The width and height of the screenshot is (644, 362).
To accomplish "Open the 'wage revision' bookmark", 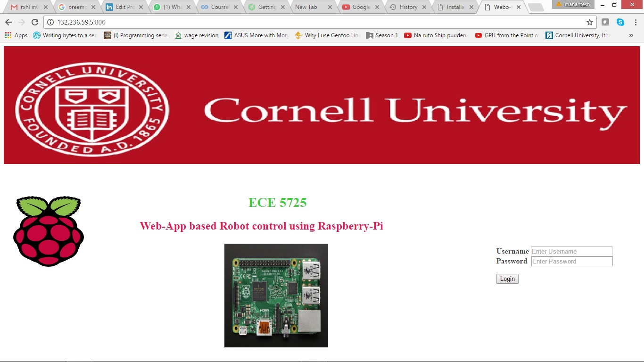I will coord(197,35).
